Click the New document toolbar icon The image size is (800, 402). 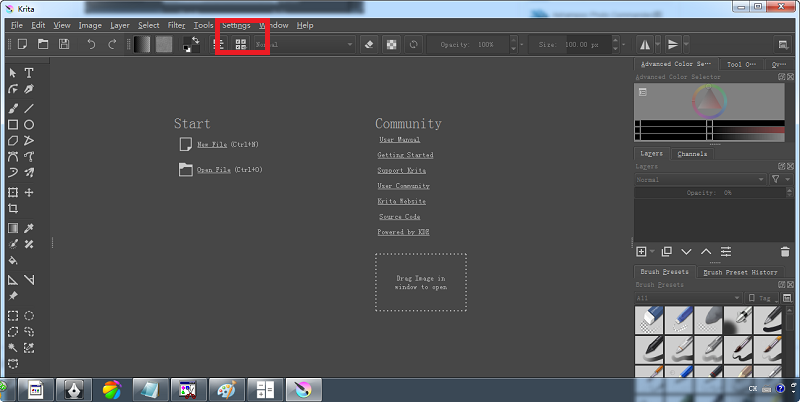22,44
